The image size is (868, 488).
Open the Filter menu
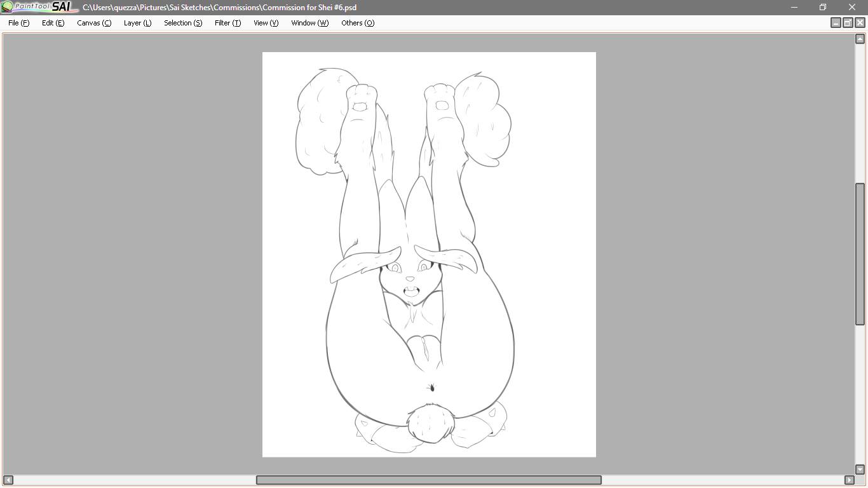[227, 23]
